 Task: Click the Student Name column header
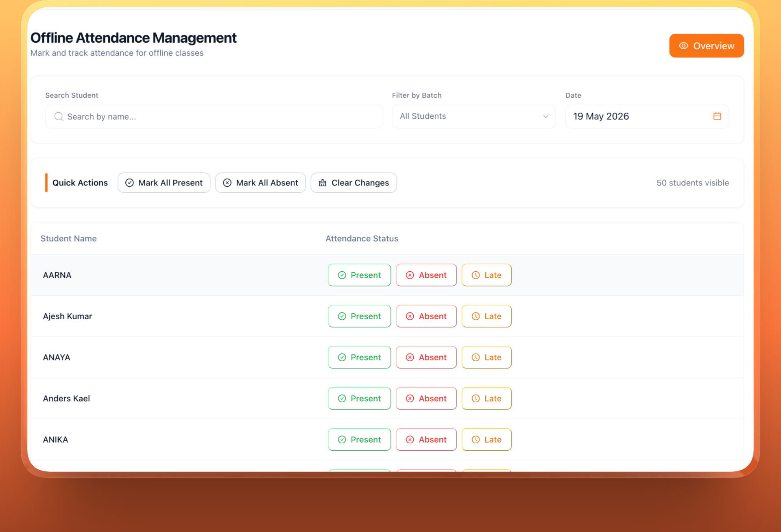point(68,238)
